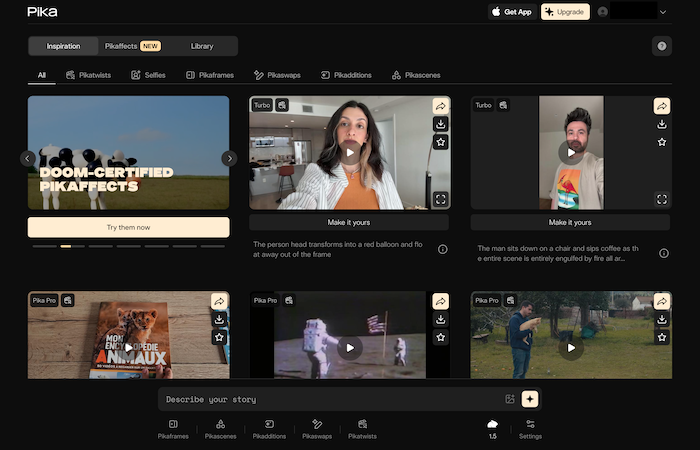Click the image upload icon in prompt box

click(510, 399)
